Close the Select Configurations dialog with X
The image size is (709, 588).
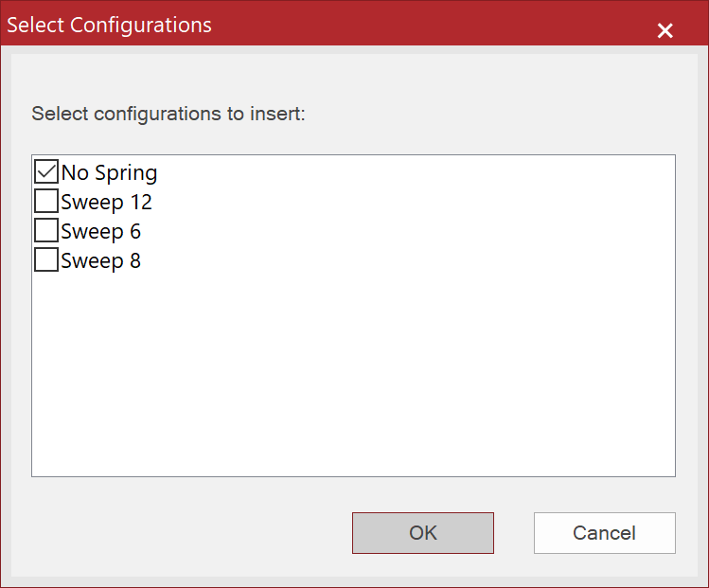click(x=665, y=30)
